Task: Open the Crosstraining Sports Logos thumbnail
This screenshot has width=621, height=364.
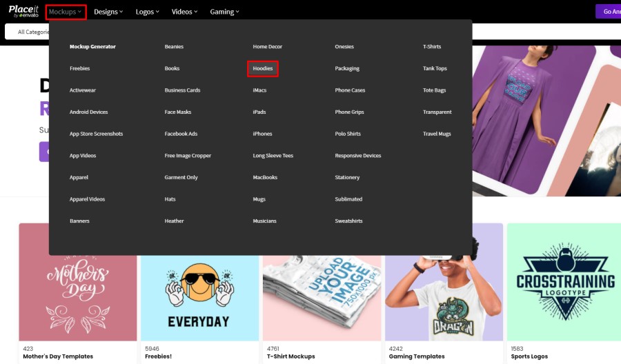Action: [x=564, y=282]
